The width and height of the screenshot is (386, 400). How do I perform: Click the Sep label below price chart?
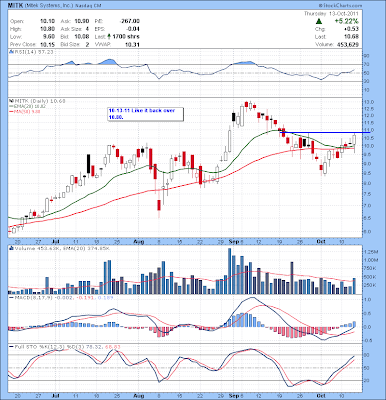[x=233, y=241]
